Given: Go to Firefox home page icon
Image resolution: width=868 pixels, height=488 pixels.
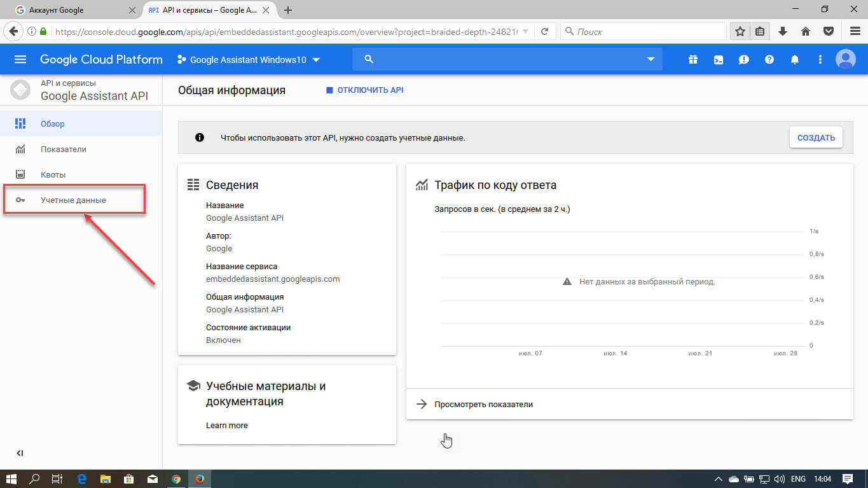Looking at the screenshot, I should pyautogui.click(x=806, y=31).
